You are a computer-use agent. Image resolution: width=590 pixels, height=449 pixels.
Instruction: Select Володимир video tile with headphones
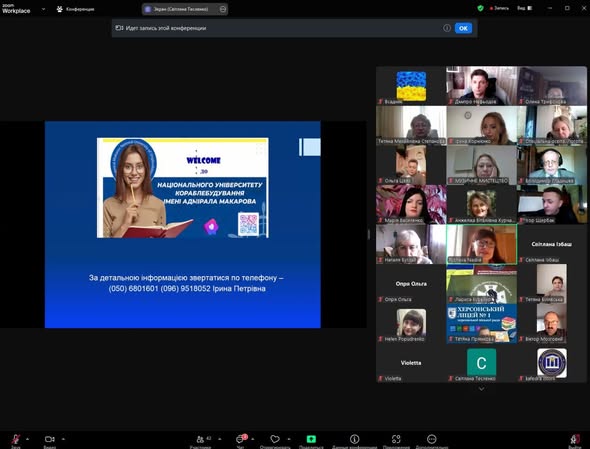tap(552, 165)
